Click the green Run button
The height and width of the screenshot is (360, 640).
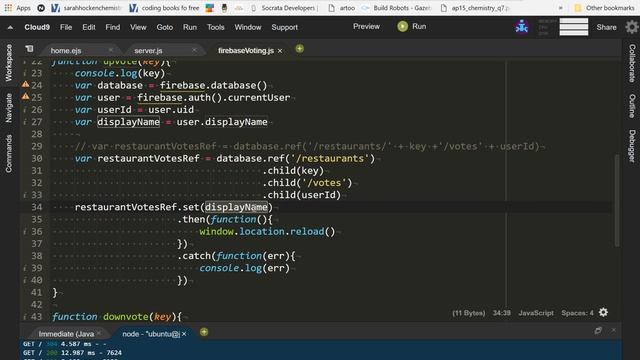[x=411, y=27]
